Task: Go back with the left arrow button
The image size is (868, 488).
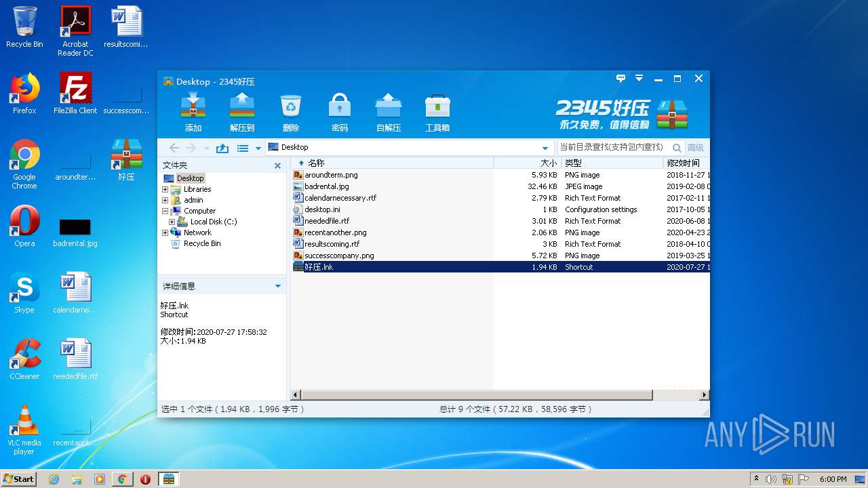Action: (174, 148)
